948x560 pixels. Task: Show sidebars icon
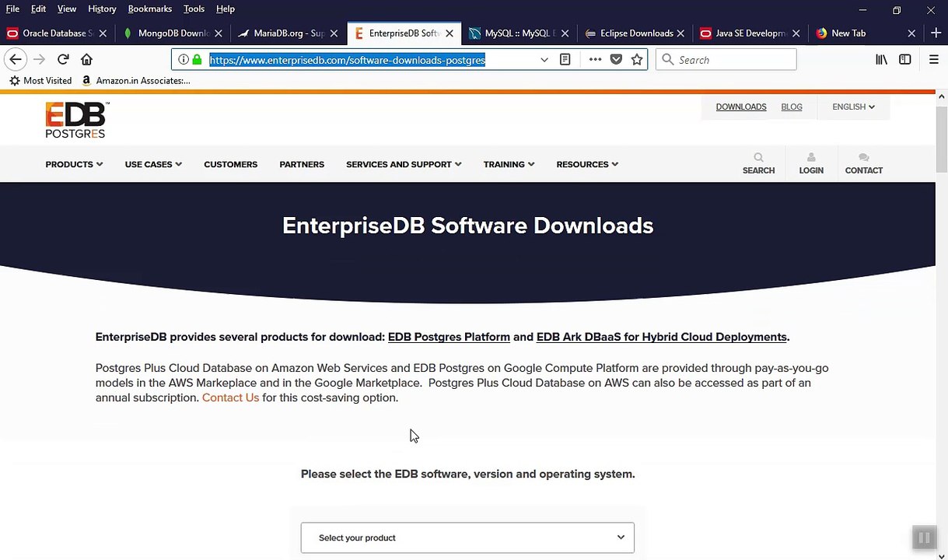pos(904,60)
